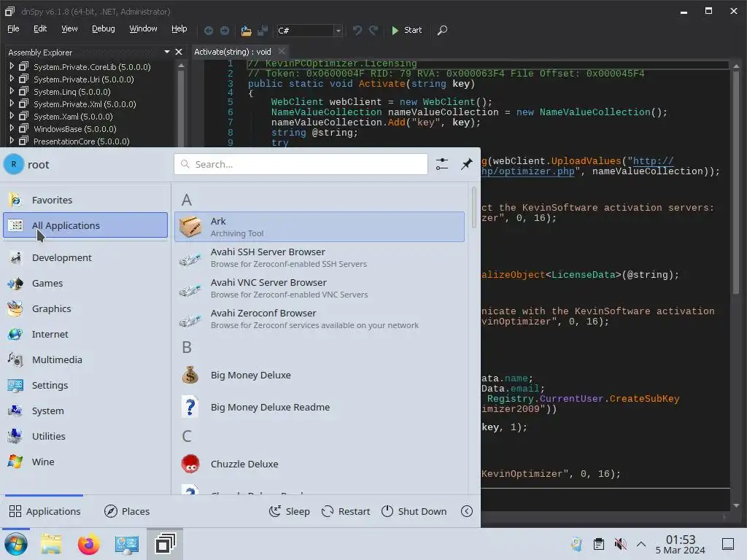The height and width of the screenshot is (560, 747).
Task: Open the search magnifier in dnSpy toolbar
Action: coord(442,31)
